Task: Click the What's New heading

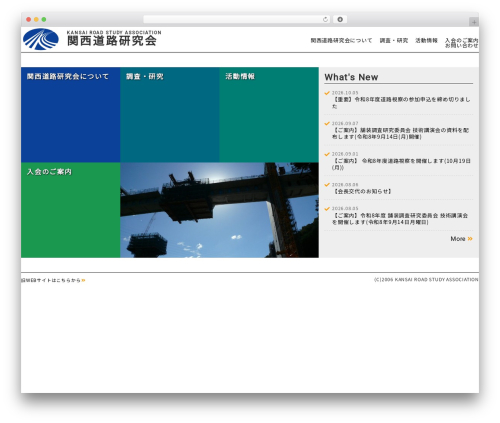Action: click(351, 77)
